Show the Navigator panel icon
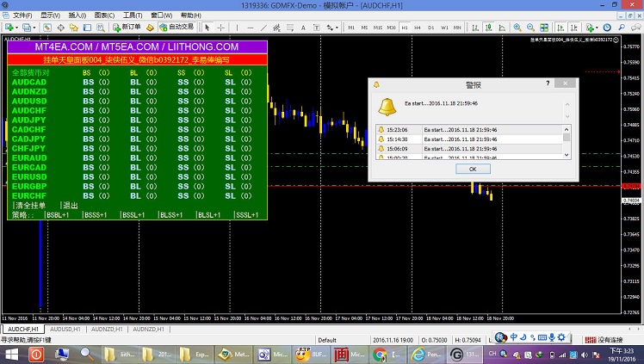The width and height of the screenshot is (644, 364). pos(74,27)
